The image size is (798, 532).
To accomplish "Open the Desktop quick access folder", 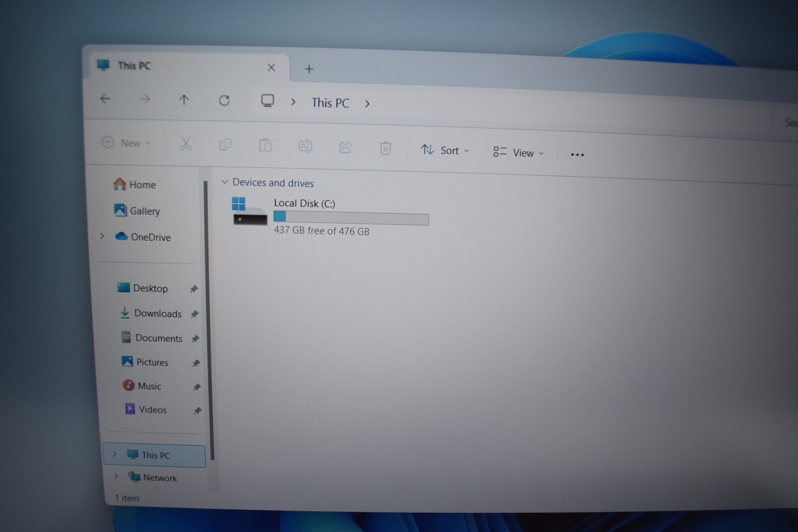I will [142, 288].
